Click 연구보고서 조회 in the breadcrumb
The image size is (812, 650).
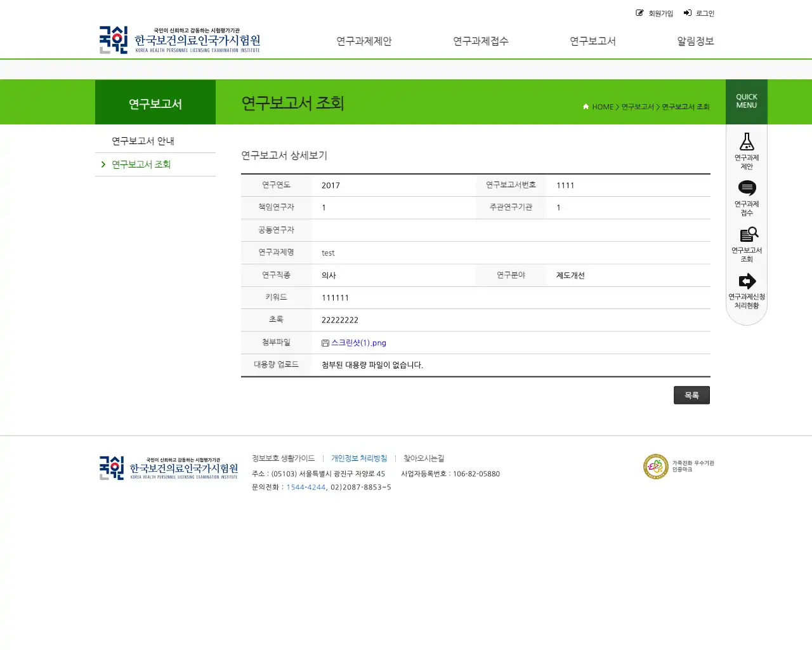686,107
